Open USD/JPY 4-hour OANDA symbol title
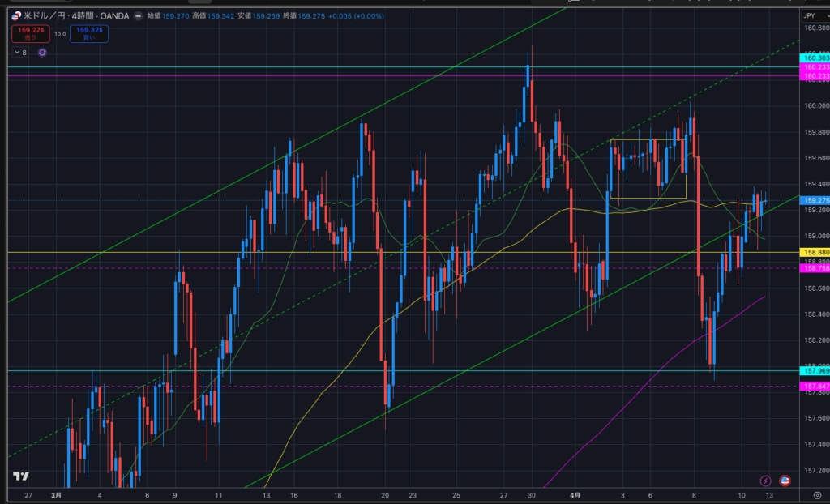 pos(75,15)
